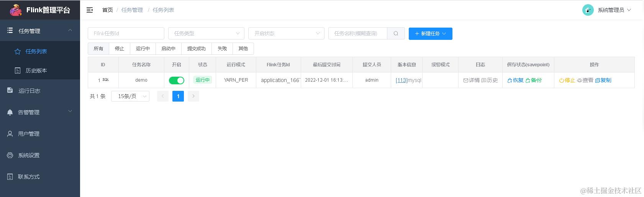Click the YARN_PER run mode cell

[x=236, y=80]
